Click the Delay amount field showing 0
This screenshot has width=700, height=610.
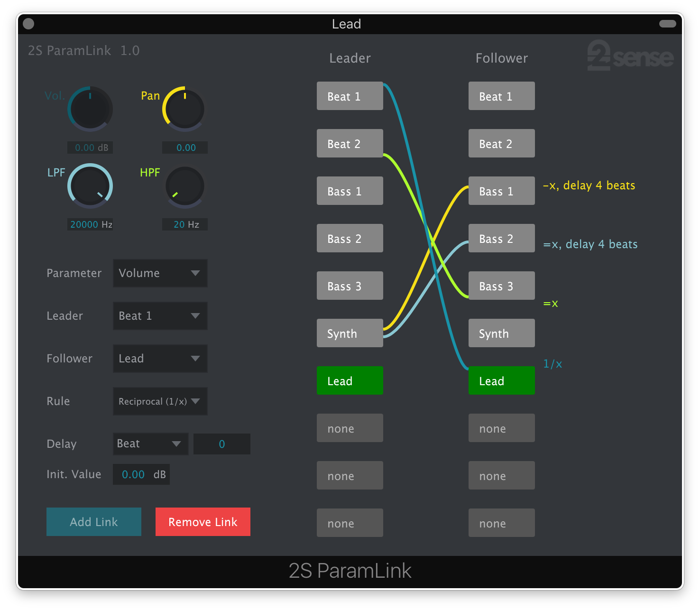[x=222, y=444]
